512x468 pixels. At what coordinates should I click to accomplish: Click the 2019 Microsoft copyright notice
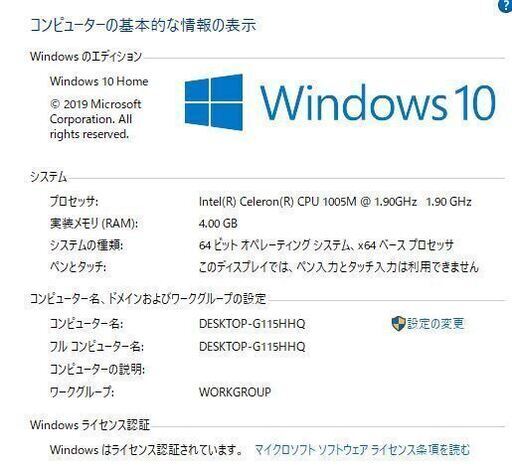(95, 119)
